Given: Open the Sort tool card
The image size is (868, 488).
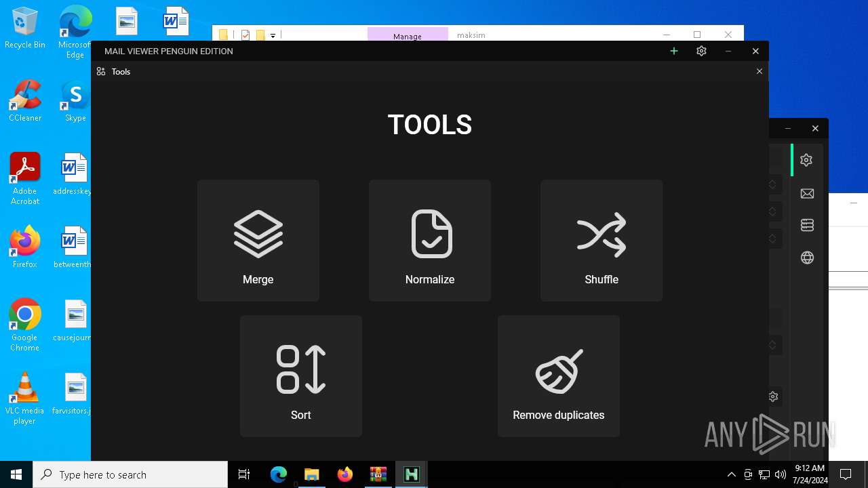Looking at the screenshot, I should [300, 375].
